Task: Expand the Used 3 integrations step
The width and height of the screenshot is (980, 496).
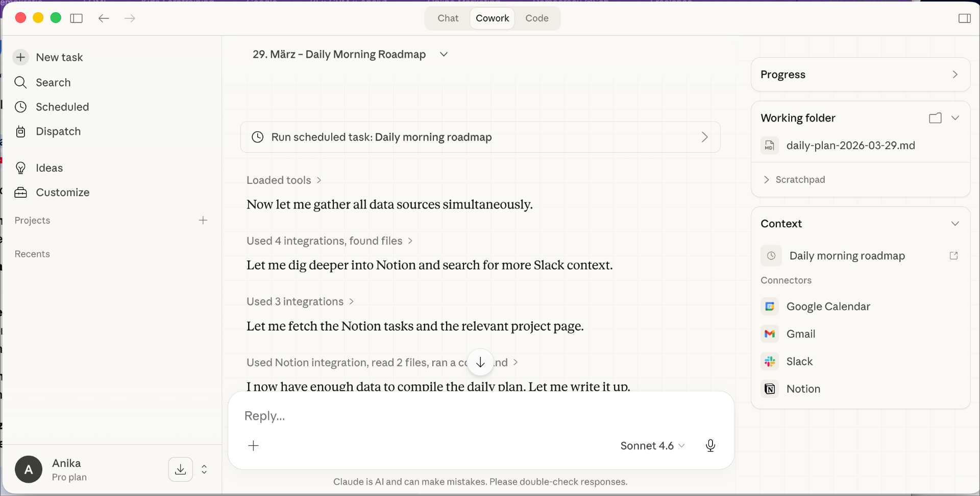Action: [x=300, y=302]
